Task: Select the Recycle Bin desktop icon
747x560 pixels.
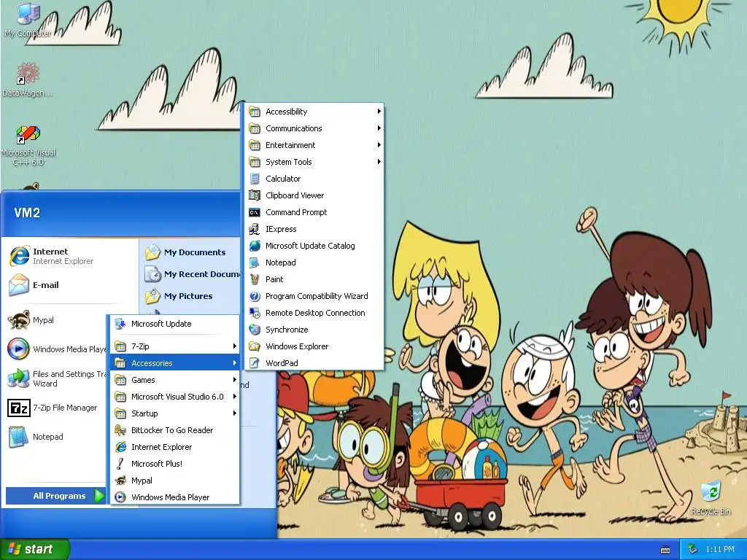Action: tap(711, 498)
